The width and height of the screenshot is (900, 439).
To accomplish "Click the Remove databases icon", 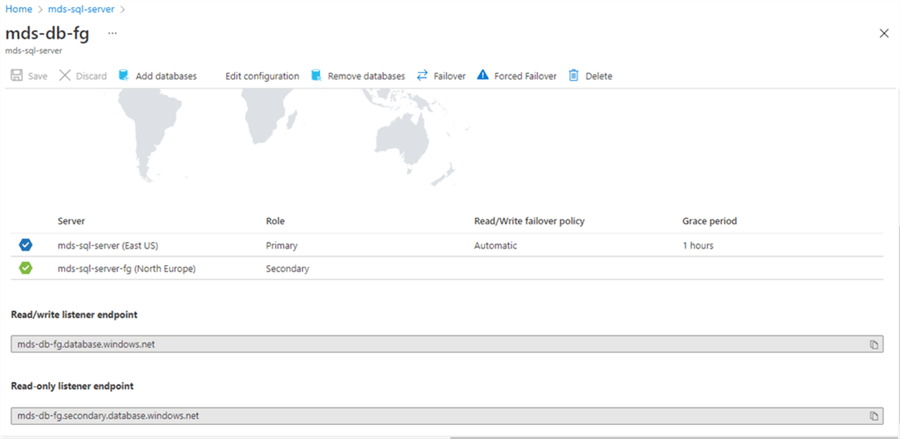I will tap(316, 76).
